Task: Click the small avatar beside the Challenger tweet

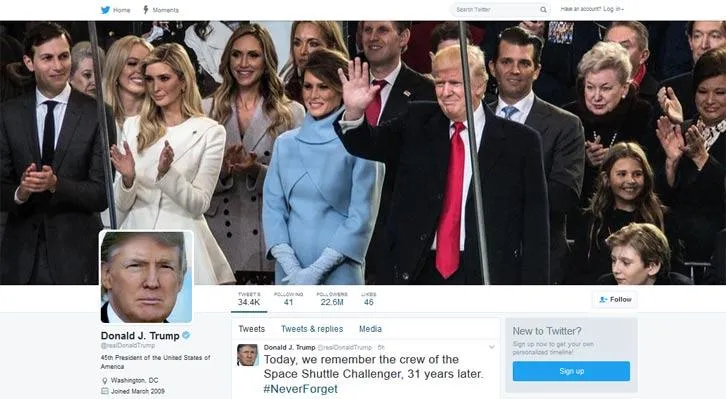Action: pyautogui.click(x=247, y=355)
